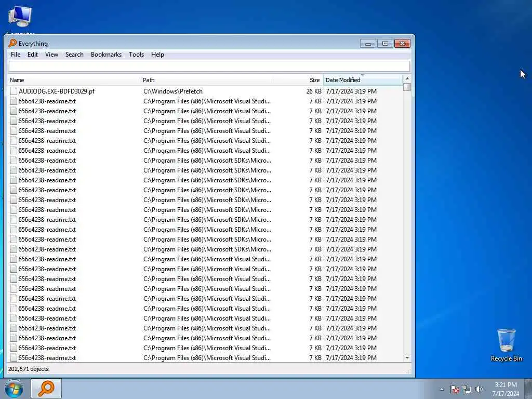Open the Search menu
This screenshot has height=399, width=532.
[x=74, y=54]
